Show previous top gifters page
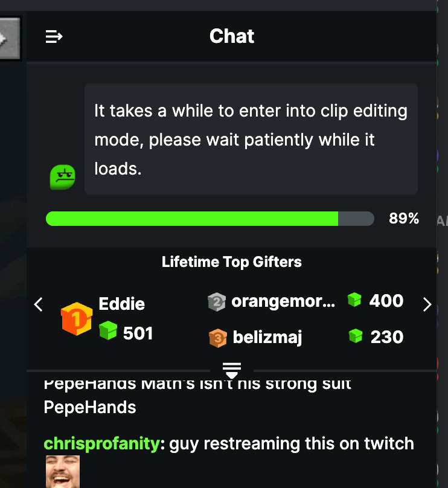Image resolution: width=448 pixels, height=488 pixels. (x=39, y=304)
